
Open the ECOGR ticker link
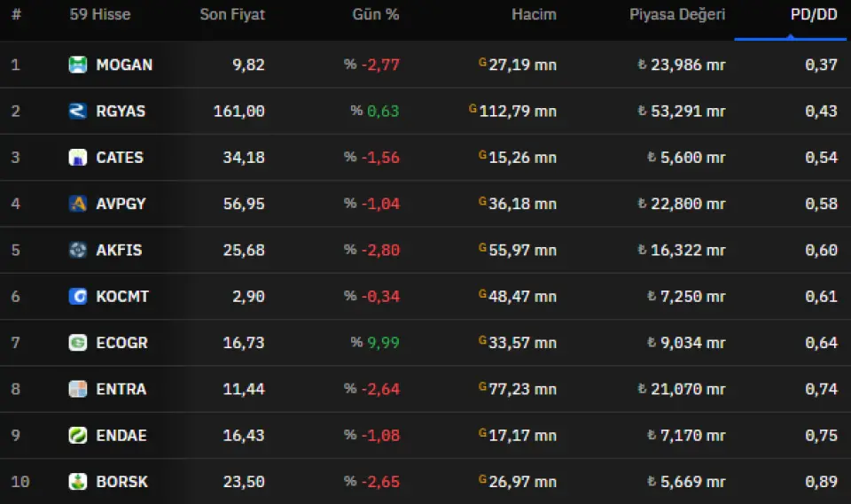tap(122, 343)
